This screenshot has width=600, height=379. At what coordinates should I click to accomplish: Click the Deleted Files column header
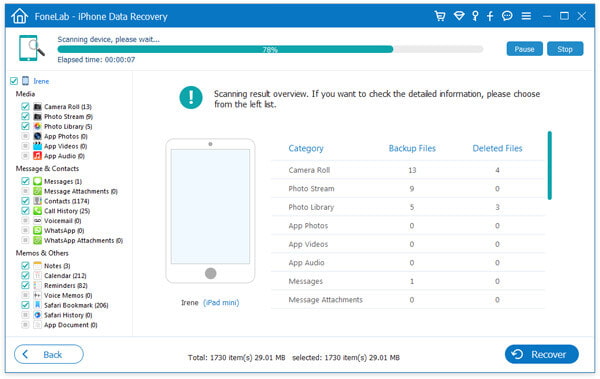tap(497, 149)
